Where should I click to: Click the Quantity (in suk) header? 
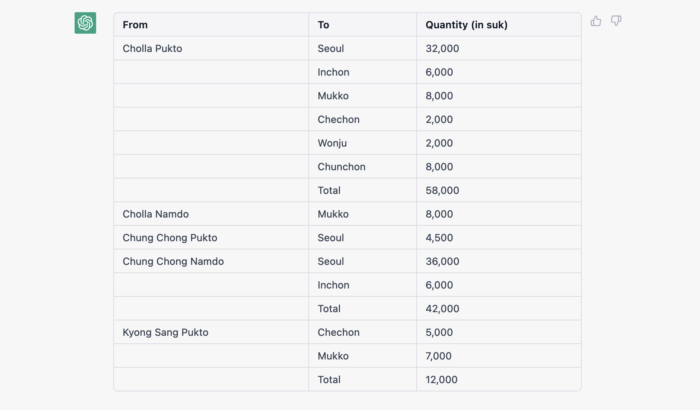coord(466,25)
